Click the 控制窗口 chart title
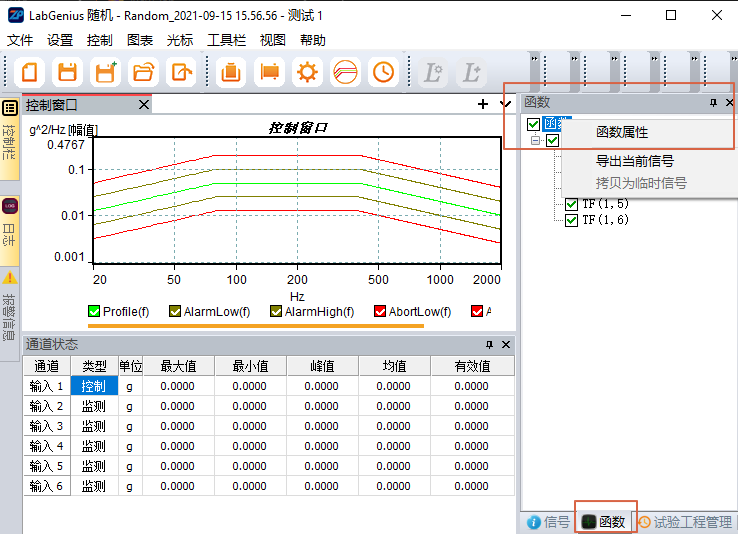This screenshot has width=738, height=534. coord(297,128)
